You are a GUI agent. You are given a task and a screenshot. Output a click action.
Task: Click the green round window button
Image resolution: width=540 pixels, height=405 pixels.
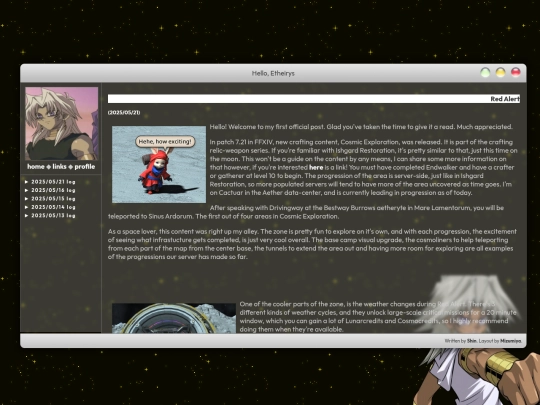(485, 72)
